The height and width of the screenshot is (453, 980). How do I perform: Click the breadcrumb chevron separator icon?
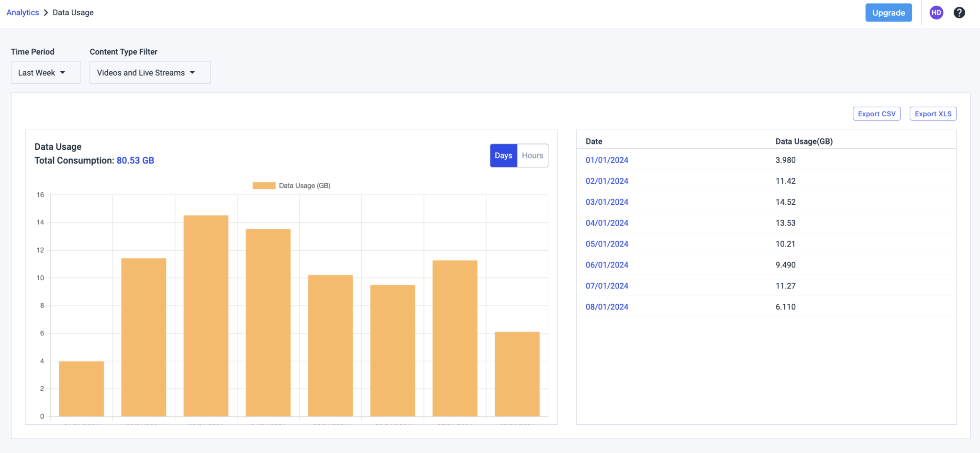pyautogui.click(x=46, y=12)
